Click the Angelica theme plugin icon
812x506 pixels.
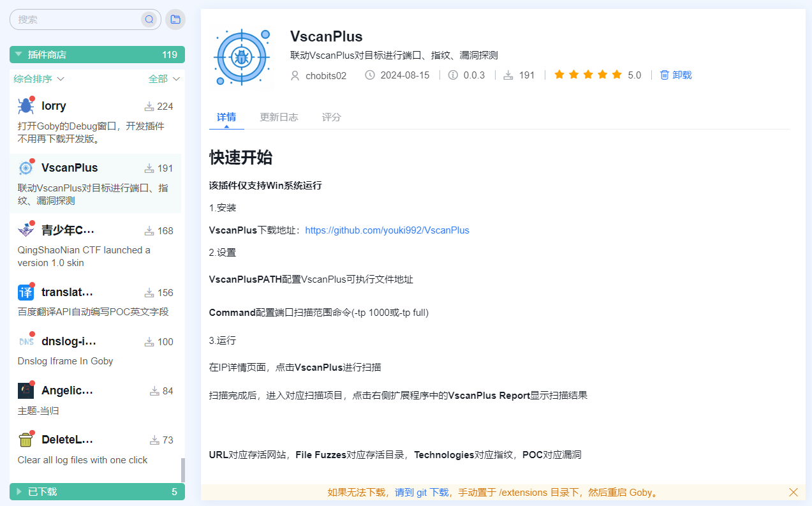click(x=26, y=391)
